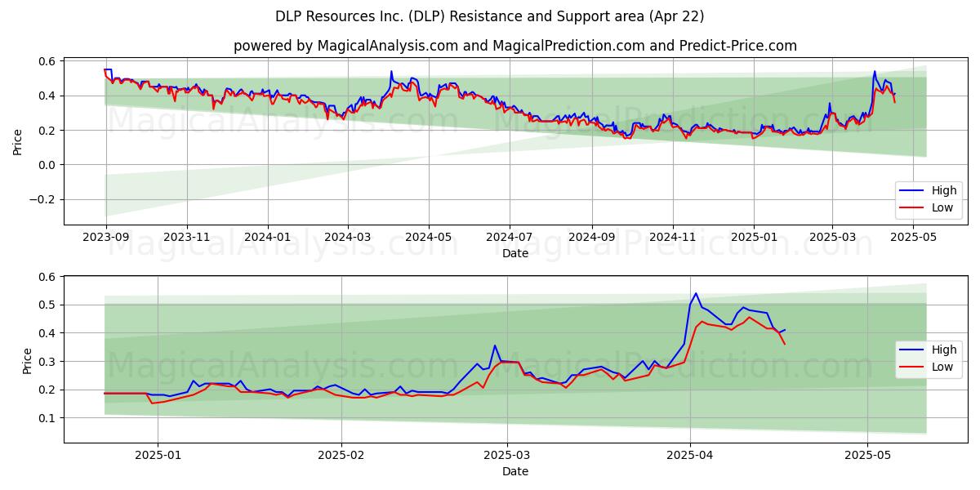Click the '2025-04' tick label on bottom chart
The image size is (980, 490).
(690, 456)
